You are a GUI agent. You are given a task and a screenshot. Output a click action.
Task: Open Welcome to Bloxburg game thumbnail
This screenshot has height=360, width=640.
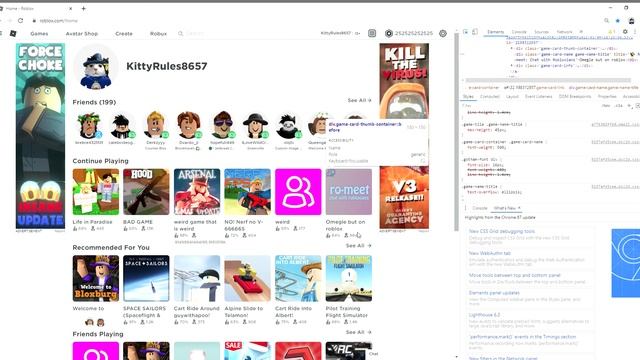click(96, 278)
